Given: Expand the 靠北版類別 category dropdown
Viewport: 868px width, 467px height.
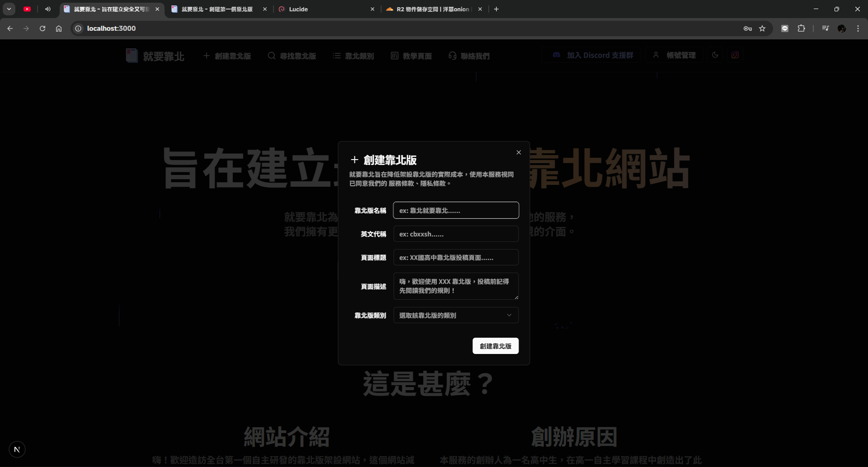Looking at the screenshot, I should pos(456,315).
